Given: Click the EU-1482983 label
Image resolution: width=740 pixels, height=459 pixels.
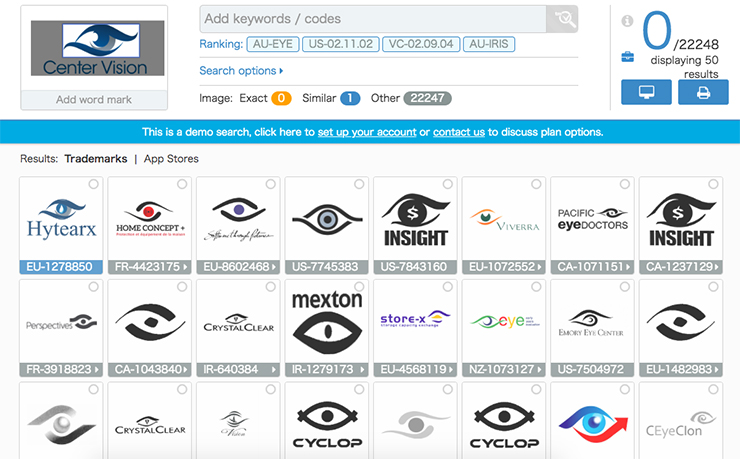Looking at the screenshot, I should 681,369.
